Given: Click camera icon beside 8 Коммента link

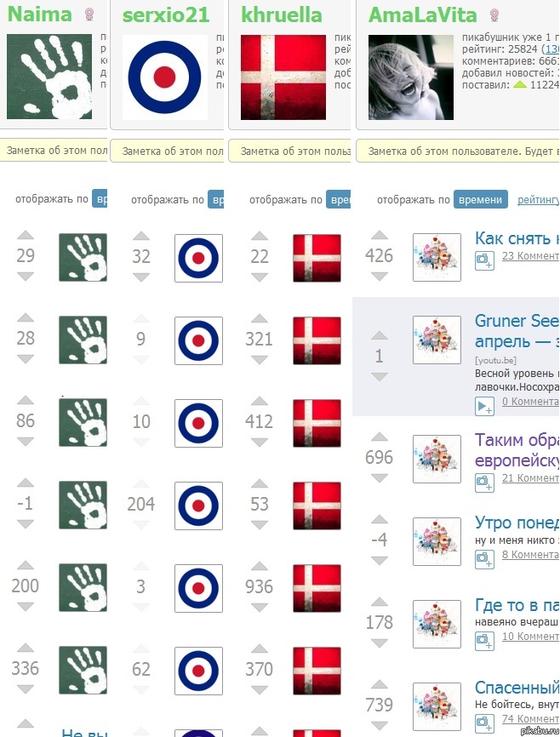Looking at the screenshot, I should [x=484, y=559].
